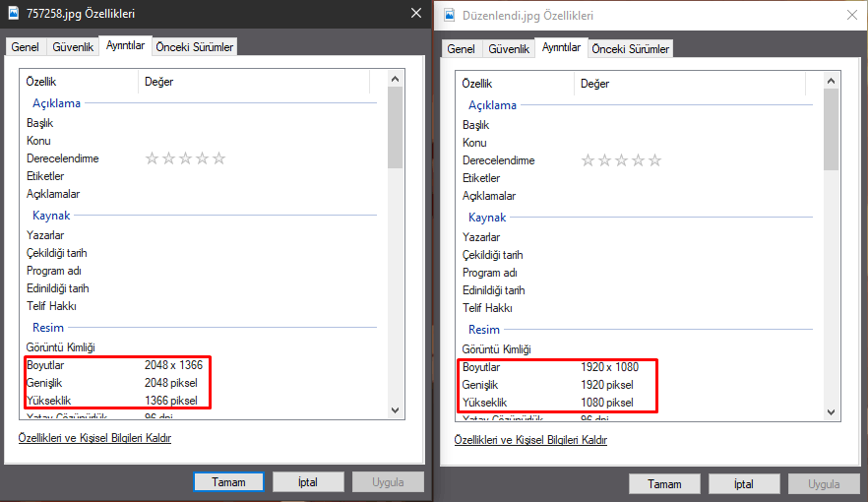
Task: Click the Düzenlendi.jpg title bar file icon
Action: 450,15
